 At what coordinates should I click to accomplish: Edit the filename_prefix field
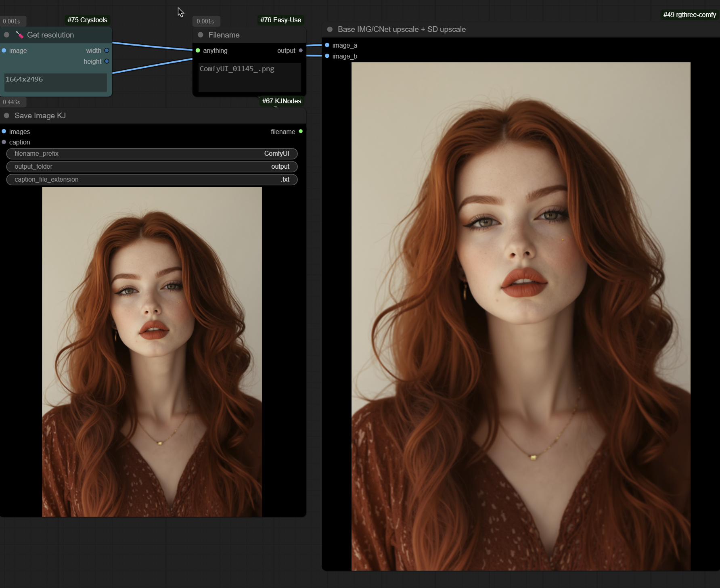(152, 154)
